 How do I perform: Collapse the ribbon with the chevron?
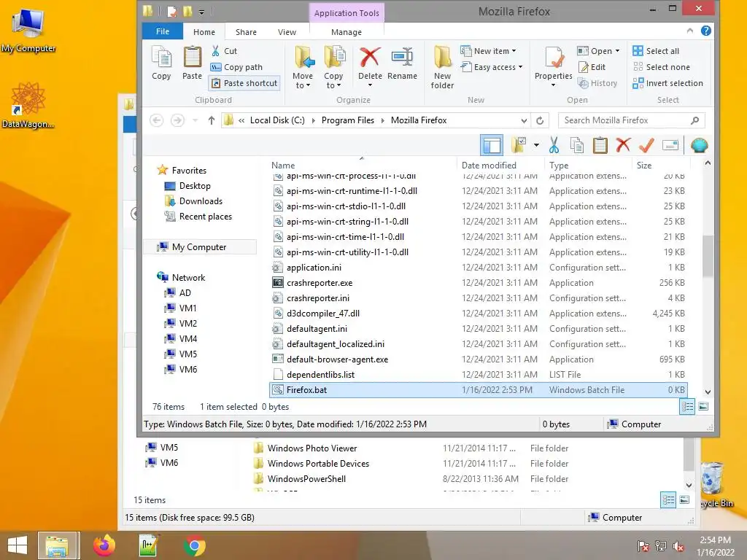coord(690,31)
